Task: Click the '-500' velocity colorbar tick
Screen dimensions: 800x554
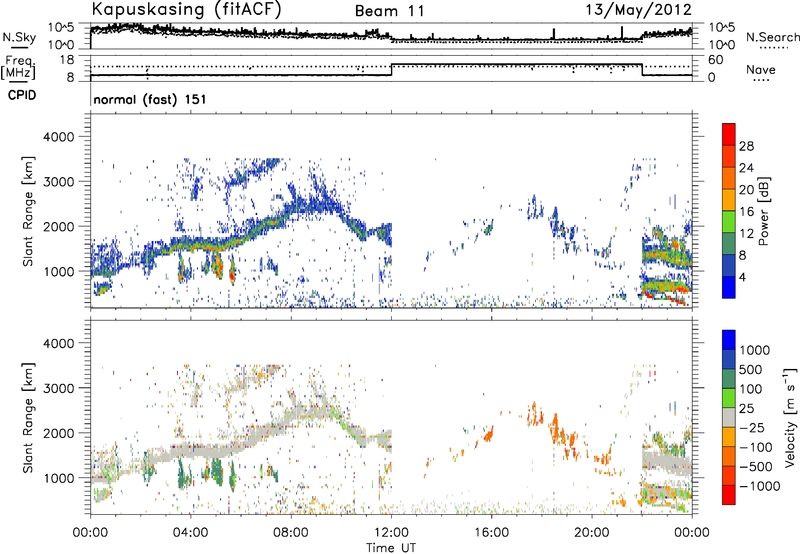Action: tap(756, 466)
